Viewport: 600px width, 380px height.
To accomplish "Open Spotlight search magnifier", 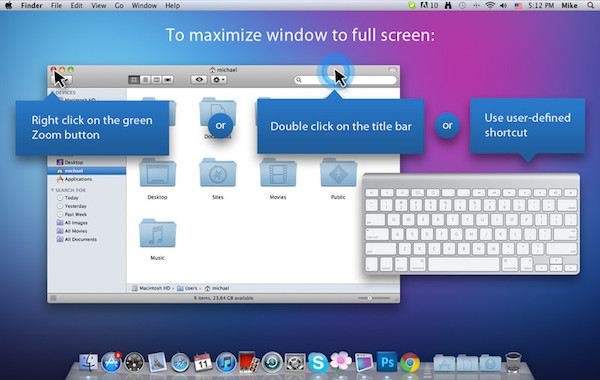I will pos(590,5).
